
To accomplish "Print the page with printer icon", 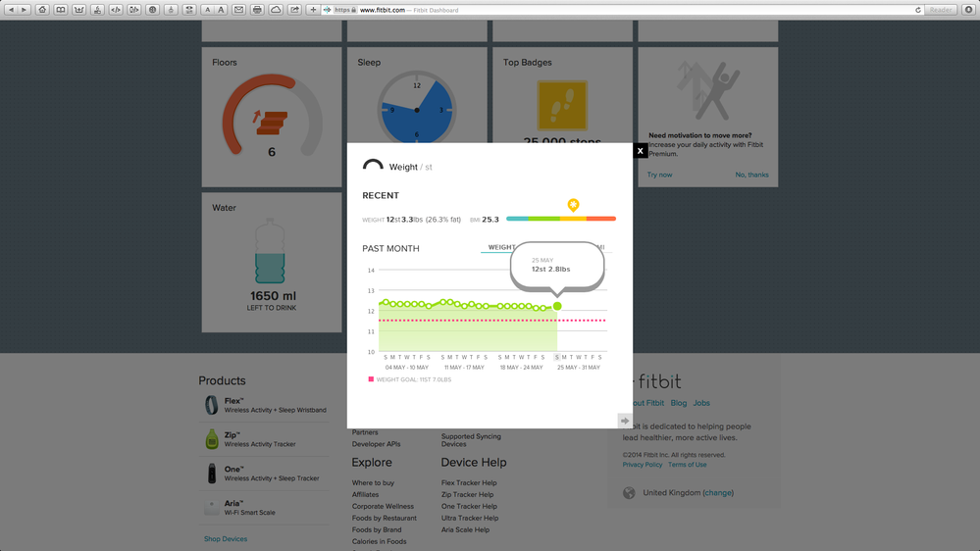I will [x=257, y=10].
